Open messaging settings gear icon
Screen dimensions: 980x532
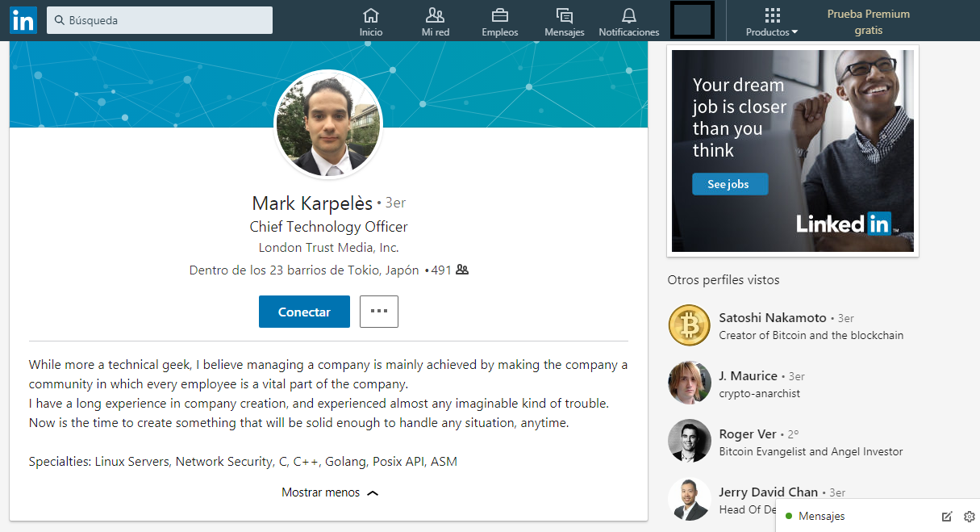click(x=970, y=516)
